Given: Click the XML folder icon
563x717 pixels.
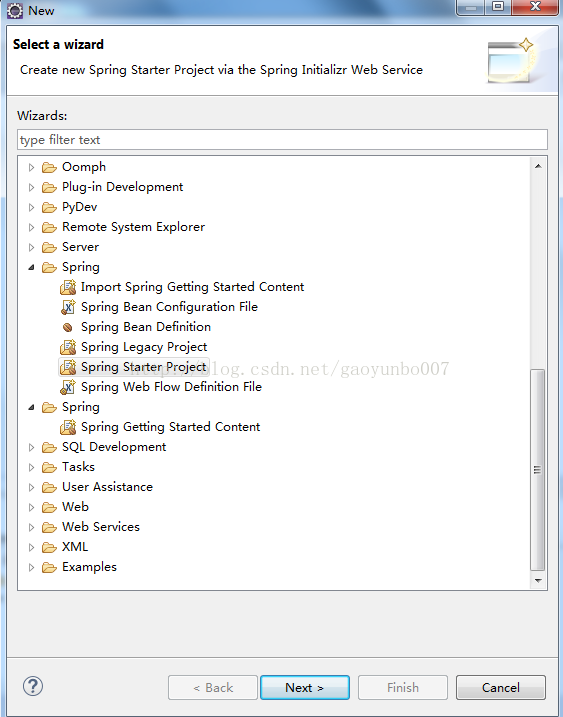Looking at the screenshot, I should 49,547.
